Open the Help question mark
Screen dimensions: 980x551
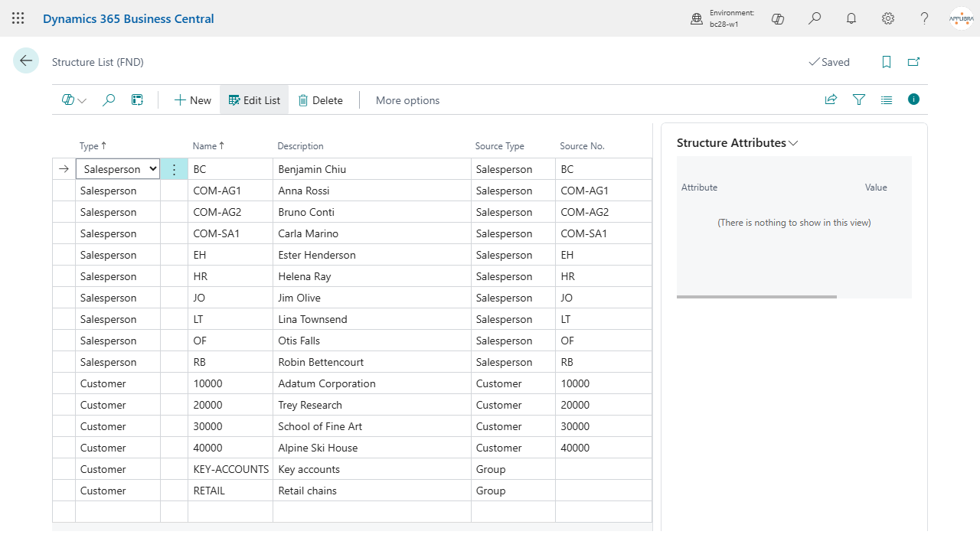pyautogui.click(x=925, y=18)
